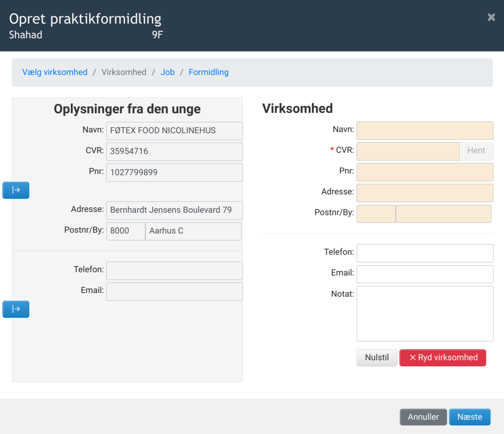Image resolution: width=504 pixels, height=434 pixels.
Task: Go to Næste step
Action: (x=469, y=417)
